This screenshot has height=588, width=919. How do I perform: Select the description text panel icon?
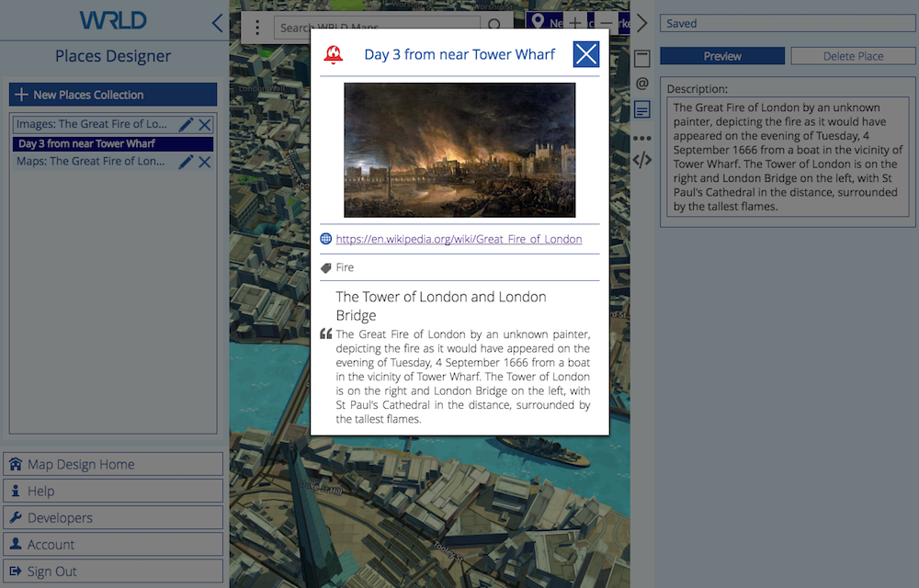pos(642,109)
